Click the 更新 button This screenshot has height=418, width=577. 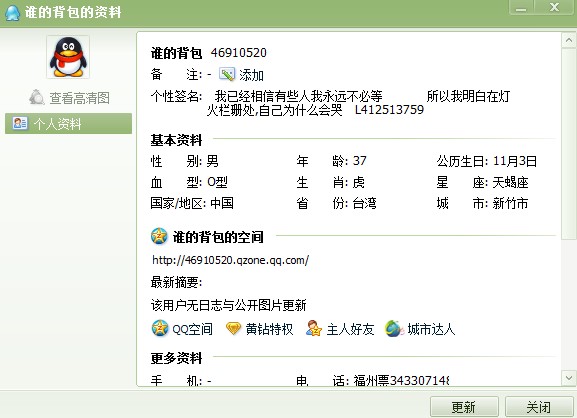click(x=464, y=407)
